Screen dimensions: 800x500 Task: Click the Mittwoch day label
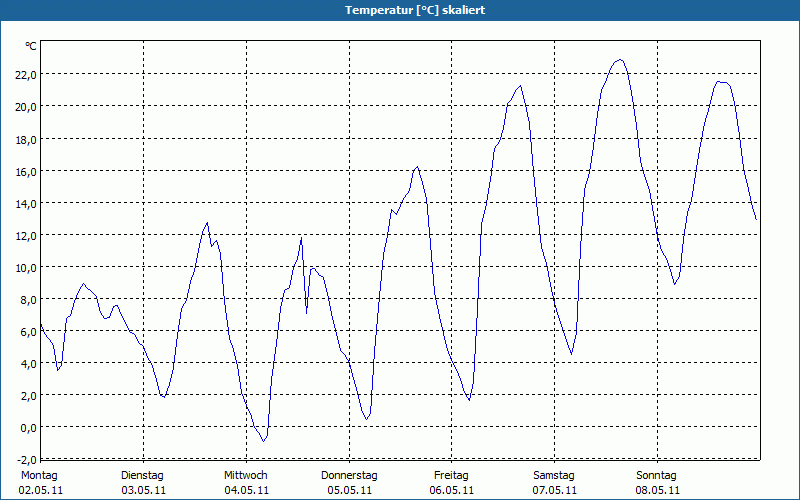click(x=246, y=476)
